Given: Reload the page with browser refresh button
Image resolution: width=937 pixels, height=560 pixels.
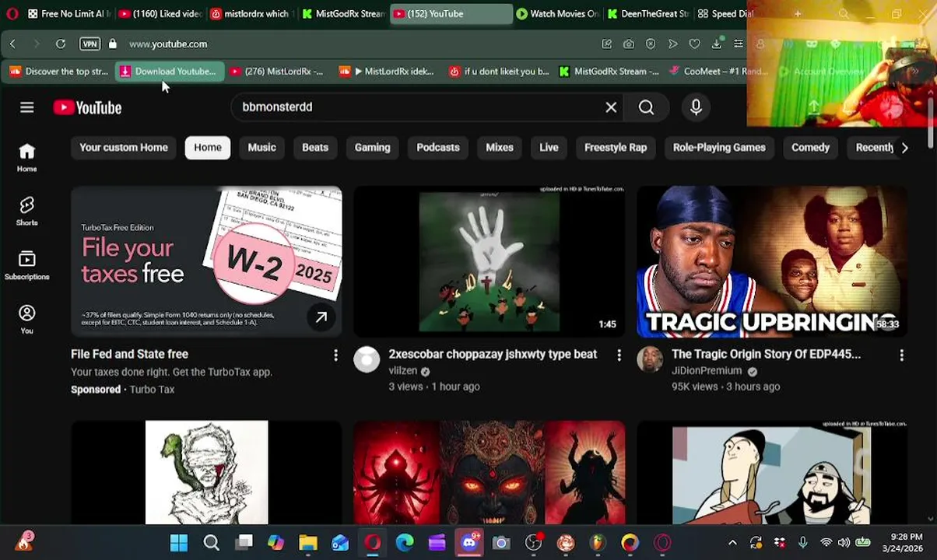Looking at the screenshot, I should click(61, 44).
